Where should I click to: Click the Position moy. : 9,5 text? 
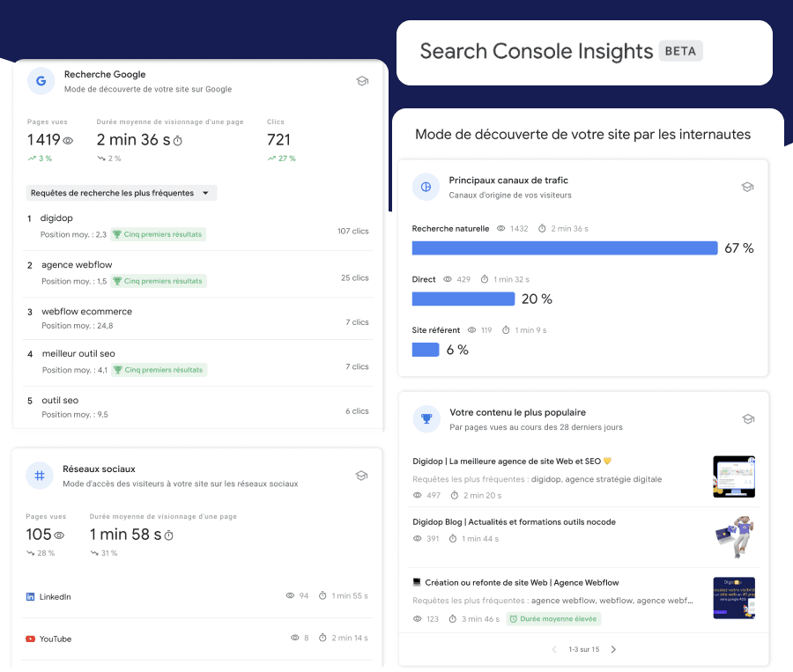[x=75, y=415]
